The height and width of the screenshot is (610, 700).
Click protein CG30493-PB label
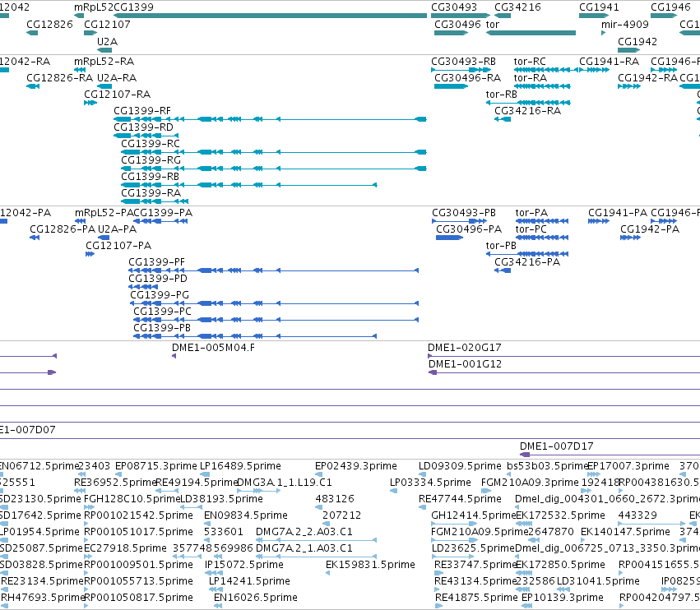coord(464,213)
